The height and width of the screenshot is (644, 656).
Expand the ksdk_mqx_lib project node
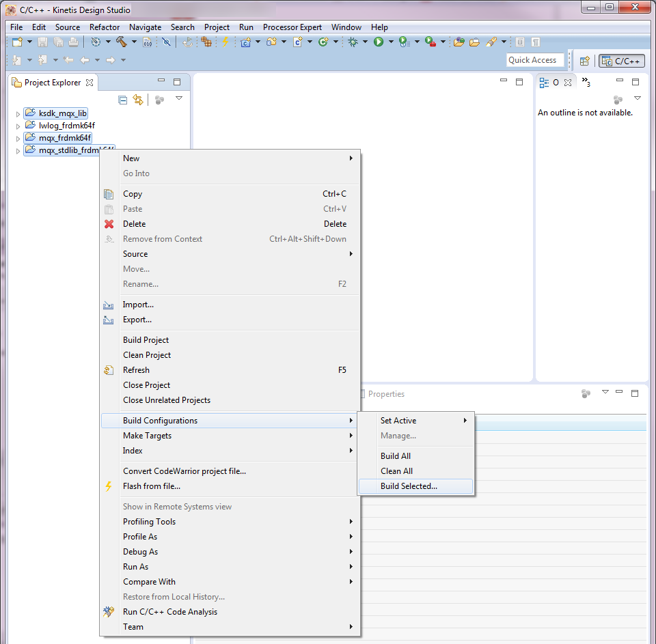pyautogui.click(x=18, y=114)
